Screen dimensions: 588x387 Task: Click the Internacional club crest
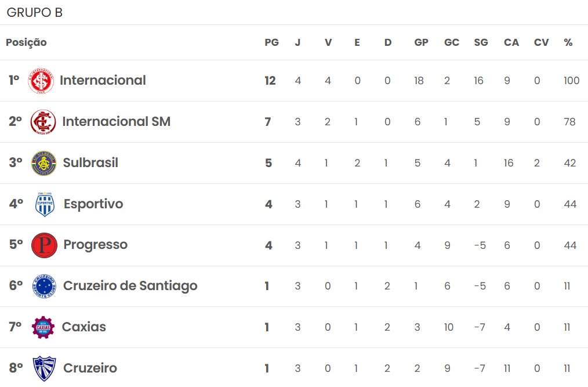(41, 81)
